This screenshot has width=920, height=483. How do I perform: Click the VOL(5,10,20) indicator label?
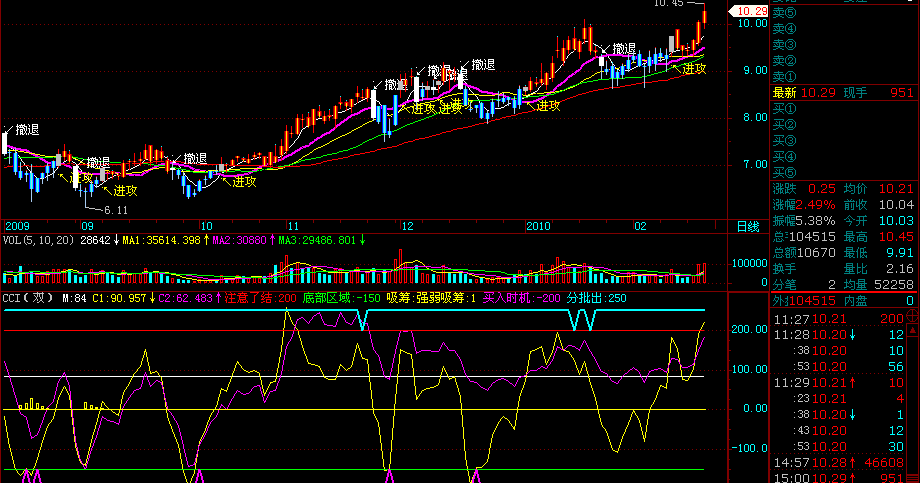click(39, 240)
